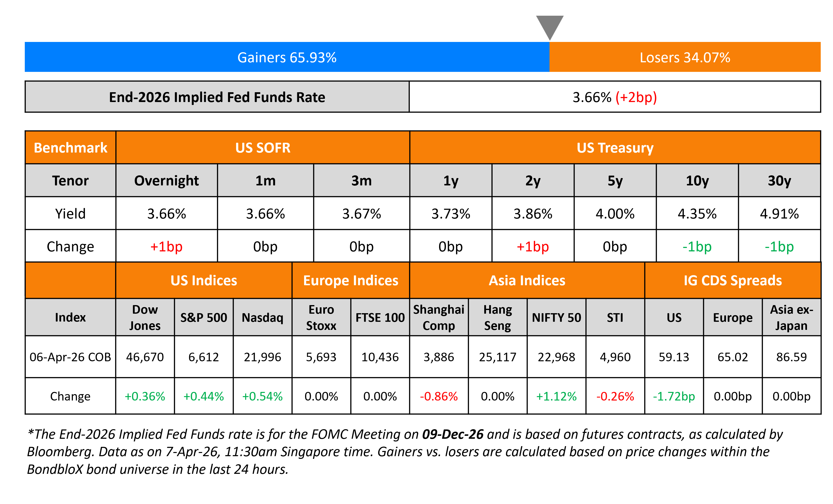Click the +1bp change under 2y Treasury
This screenshot has height=504, width=833.
(533, 246)
